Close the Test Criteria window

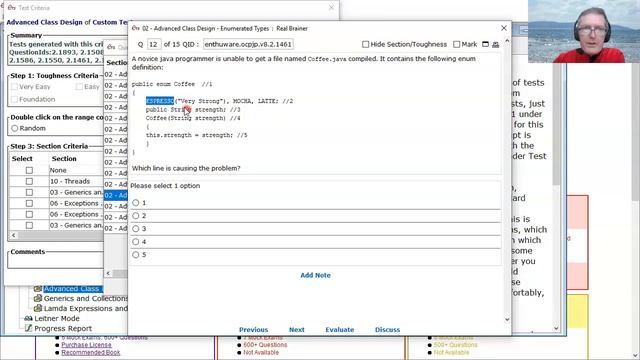[x=331, y=7]
